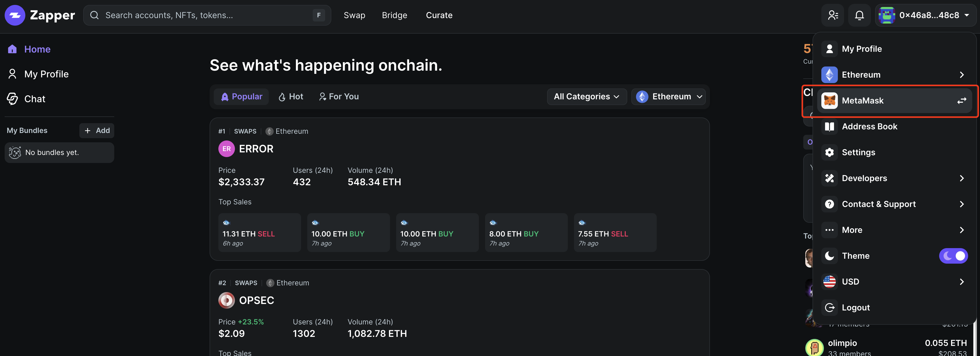Click the 11.31 ETH SELL sale card
Image resolution: width=980 pixels, height=356 pixels.
(x=259, y=233)
